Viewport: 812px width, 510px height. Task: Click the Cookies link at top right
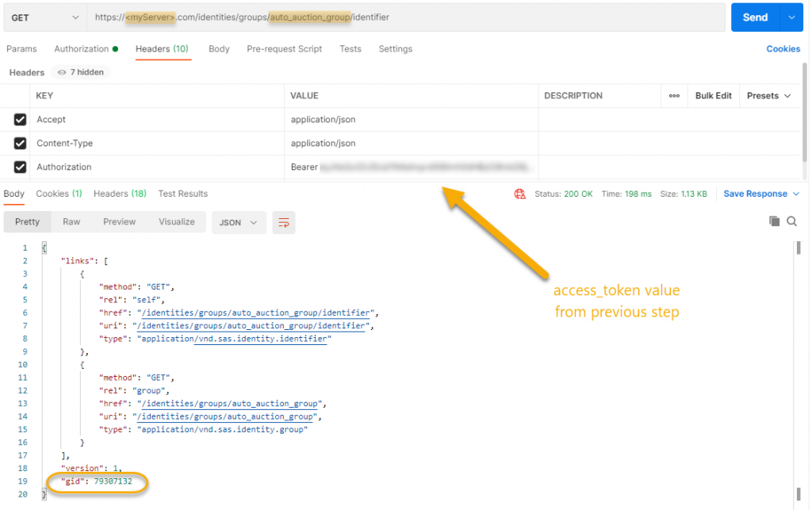783,48
